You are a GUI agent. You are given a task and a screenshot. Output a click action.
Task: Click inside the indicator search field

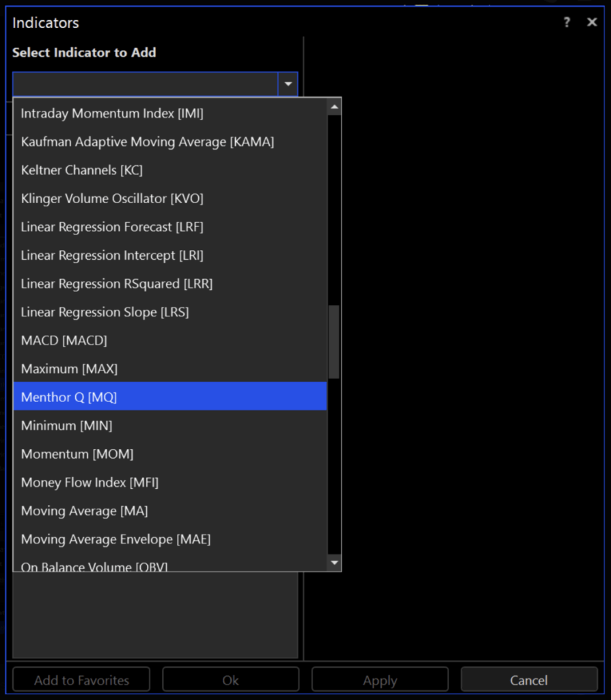point(144,83)
